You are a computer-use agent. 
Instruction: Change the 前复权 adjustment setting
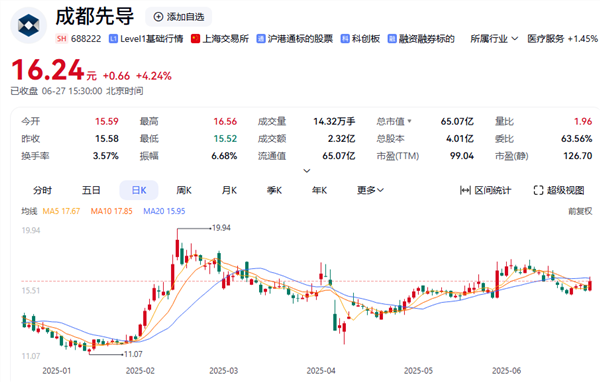580,211
